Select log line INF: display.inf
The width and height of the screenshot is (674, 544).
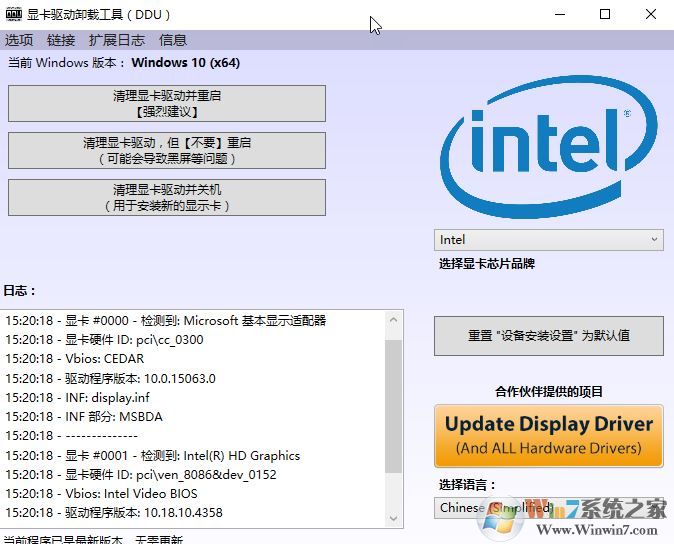(x=77, y=397)
